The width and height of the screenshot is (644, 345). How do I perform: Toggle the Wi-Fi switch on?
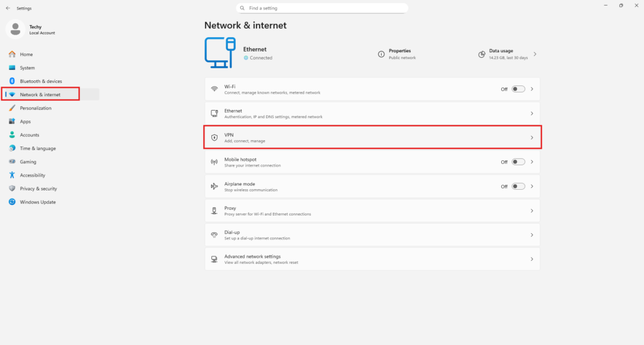[x=518, y=89]
